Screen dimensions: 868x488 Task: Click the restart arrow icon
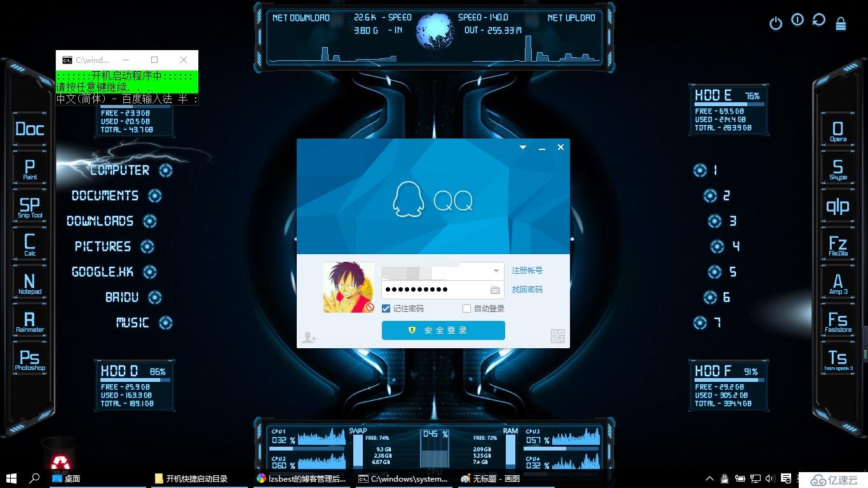coord(819,20)
